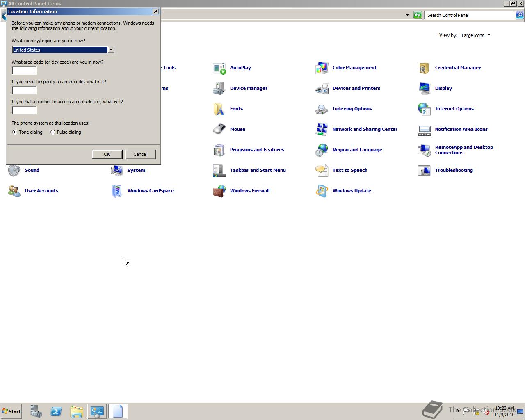Viewport: 525px width, 420px height.
Task: Show hidden tray icons with the chevron
Action: coord(458,411)
